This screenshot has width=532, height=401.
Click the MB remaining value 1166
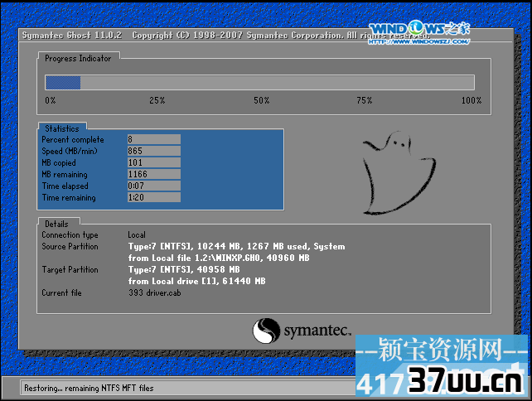point(153,174)
